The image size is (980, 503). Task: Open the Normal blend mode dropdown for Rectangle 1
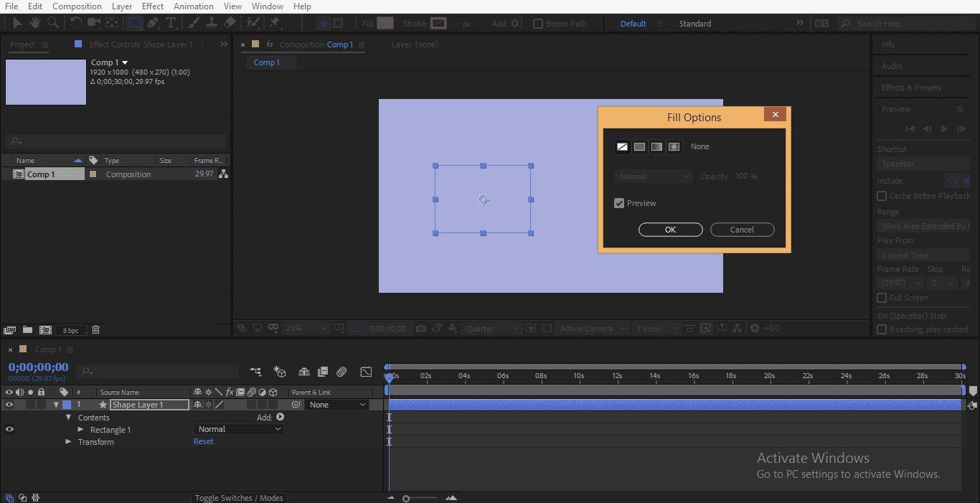pyautogui.click(x=238, y=428)
